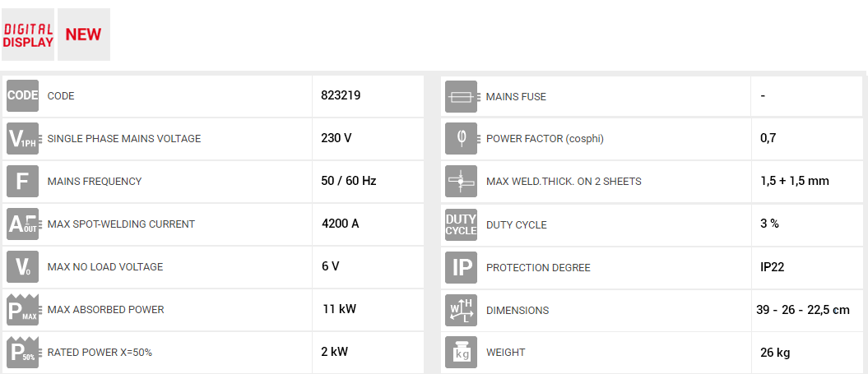The image size is (868, 374).
Task: Click the IP protection degree icon
Action: tap(462, 267)
